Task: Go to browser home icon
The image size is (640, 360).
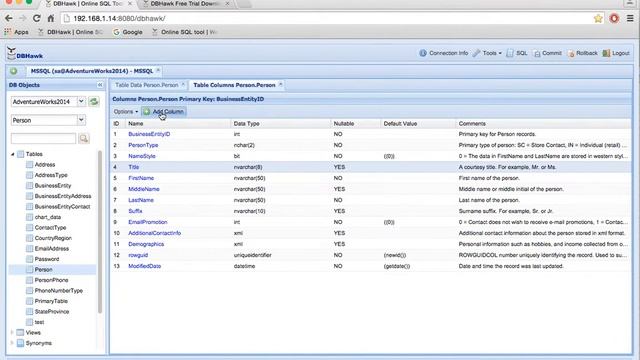Action: [x=51, y=18]
